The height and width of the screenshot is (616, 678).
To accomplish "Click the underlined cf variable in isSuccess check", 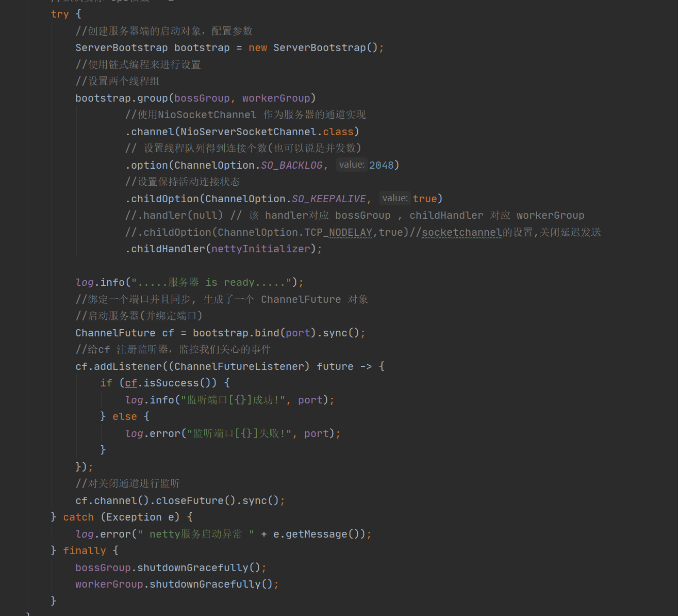I will click(130, 383).
